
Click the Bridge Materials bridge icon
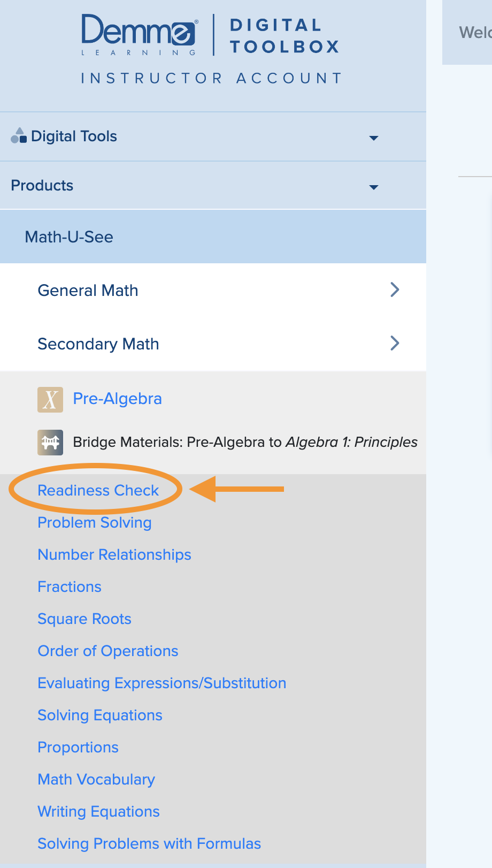pos(50,442)
